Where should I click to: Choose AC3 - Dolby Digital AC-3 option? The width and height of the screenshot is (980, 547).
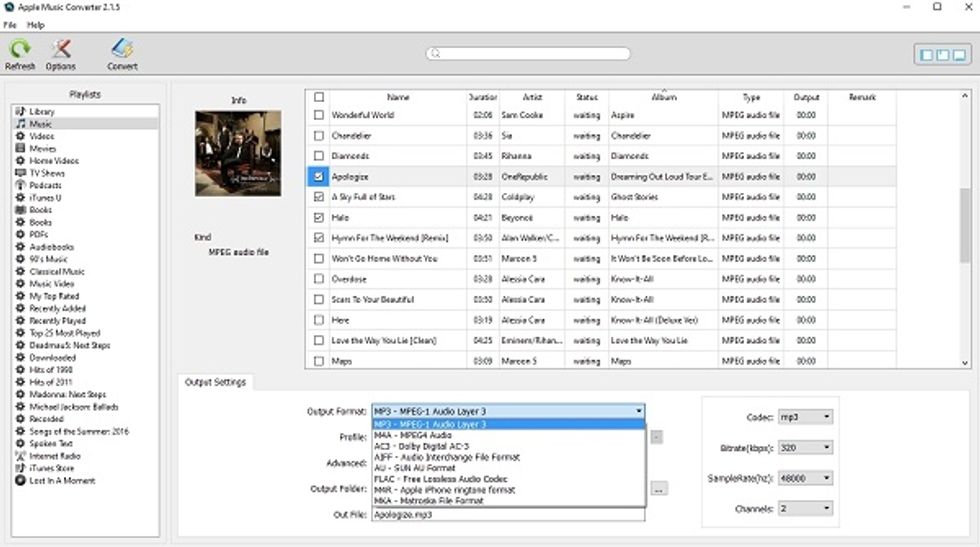click(508, 446)
